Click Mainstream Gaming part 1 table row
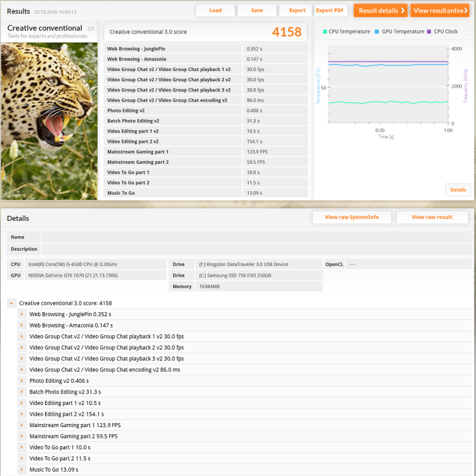The height and width of the screenshot is (476, 476). click(206, 152)
